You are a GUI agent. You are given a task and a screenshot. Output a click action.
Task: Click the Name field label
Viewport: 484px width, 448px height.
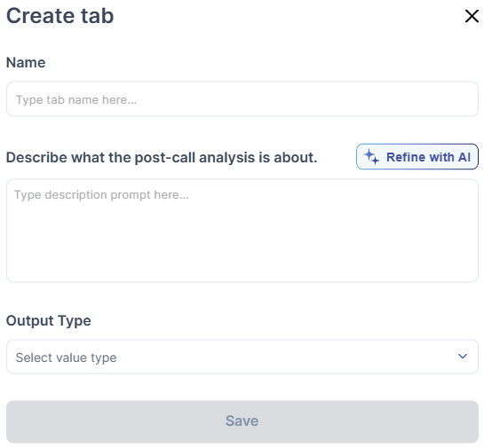click(x=26, y=63)
